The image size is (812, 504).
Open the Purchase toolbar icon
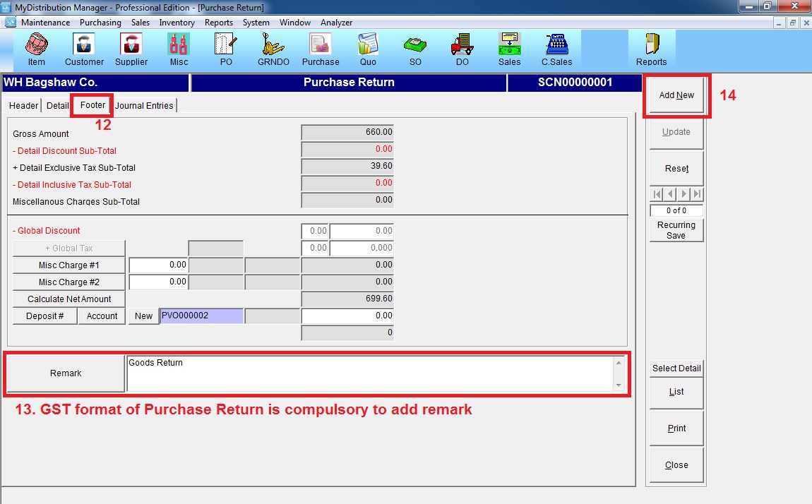pyautogui.click(x=321, y=49)
